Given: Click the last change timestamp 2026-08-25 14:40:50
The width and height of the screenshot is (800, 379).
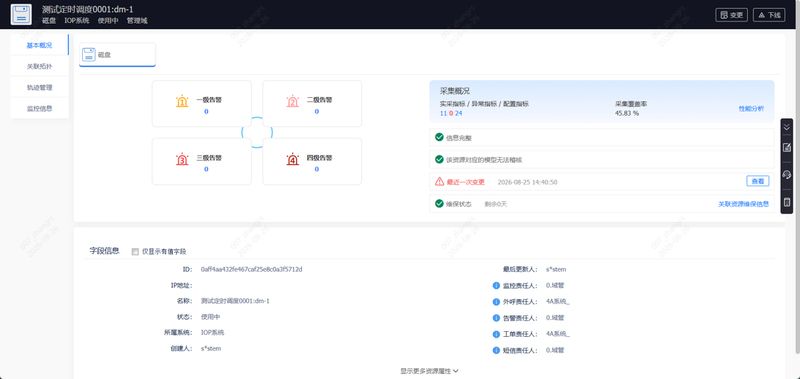Looking at the screenshot, I should tap(527, 182).
